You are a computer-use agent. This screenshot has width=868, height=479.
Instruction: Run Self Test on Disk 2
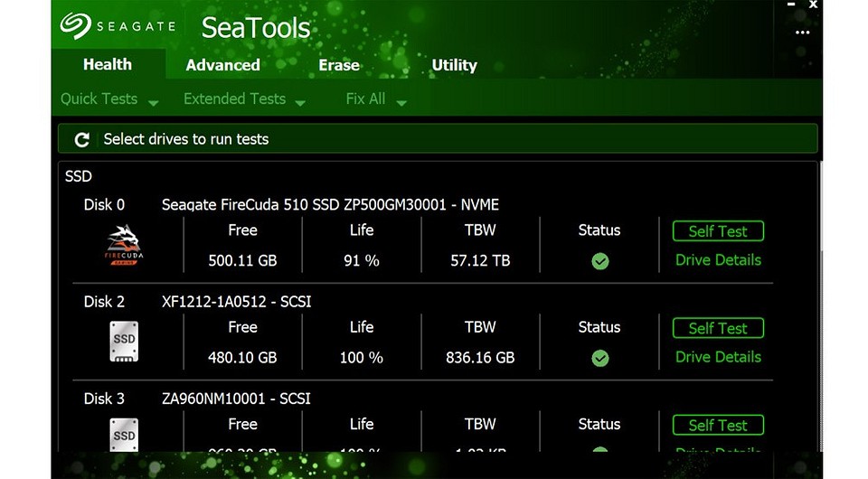coord(718,328)
